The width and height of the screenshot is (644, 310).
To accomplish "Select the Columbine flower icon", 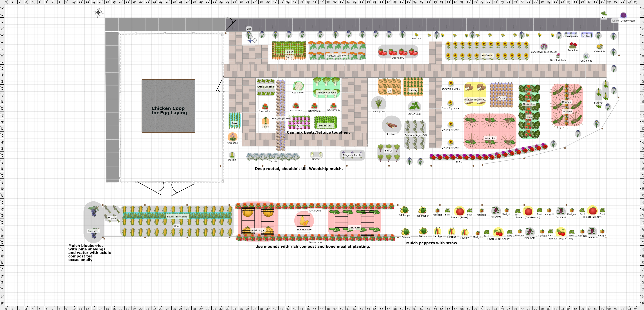I will click(x=586, y=55).
